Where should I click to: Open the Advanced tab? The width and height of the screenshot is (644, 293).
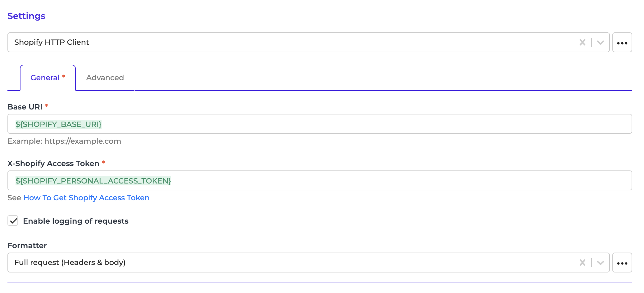click(x=105, y=78)
